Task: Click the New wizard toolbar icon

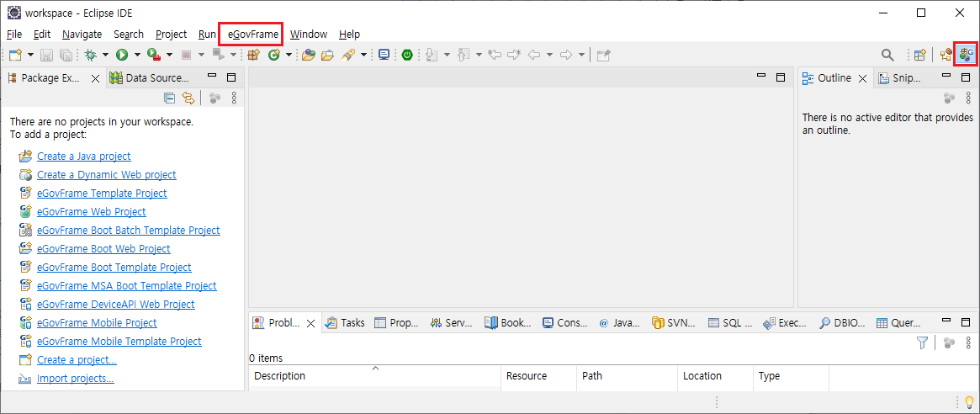Action: point(16,55)
